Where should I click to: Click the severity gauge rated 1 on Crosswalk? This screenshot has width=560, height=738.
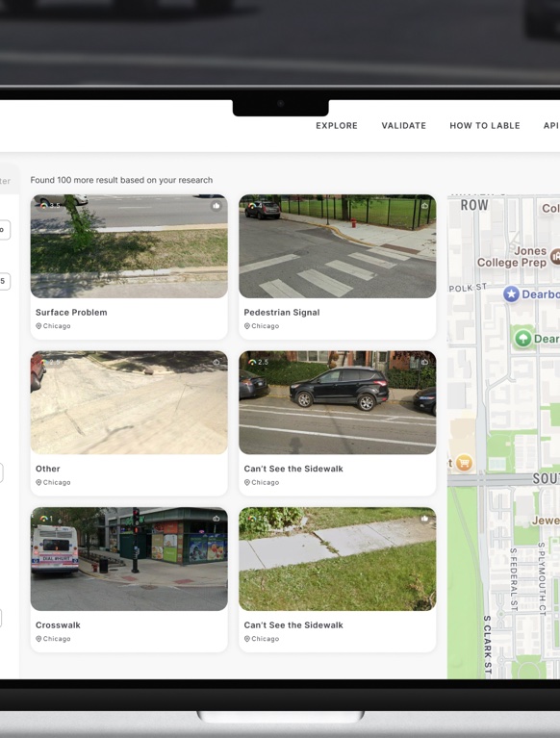(46, 519)
